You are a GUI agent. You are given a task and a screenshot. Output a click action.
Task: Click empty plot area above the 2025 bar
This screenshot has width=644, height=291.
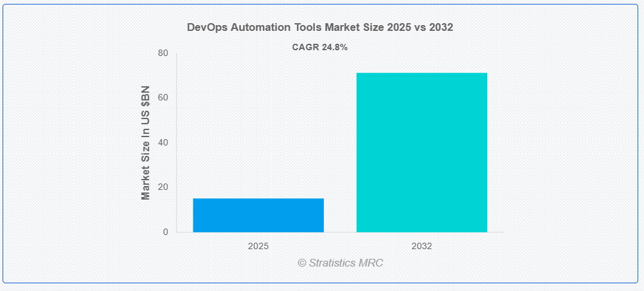coord(258,124)
